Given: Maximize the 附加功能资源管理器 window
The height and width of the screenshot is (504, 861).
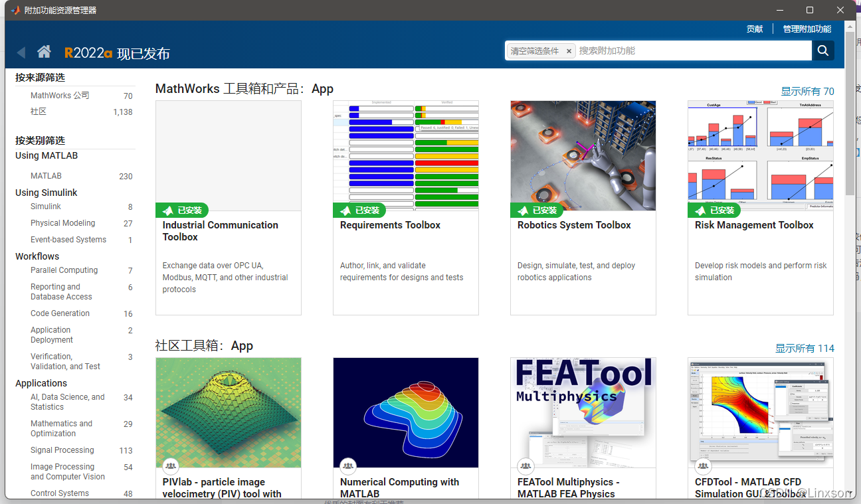Looking at the screenshot, I should [x=810, y=10].
